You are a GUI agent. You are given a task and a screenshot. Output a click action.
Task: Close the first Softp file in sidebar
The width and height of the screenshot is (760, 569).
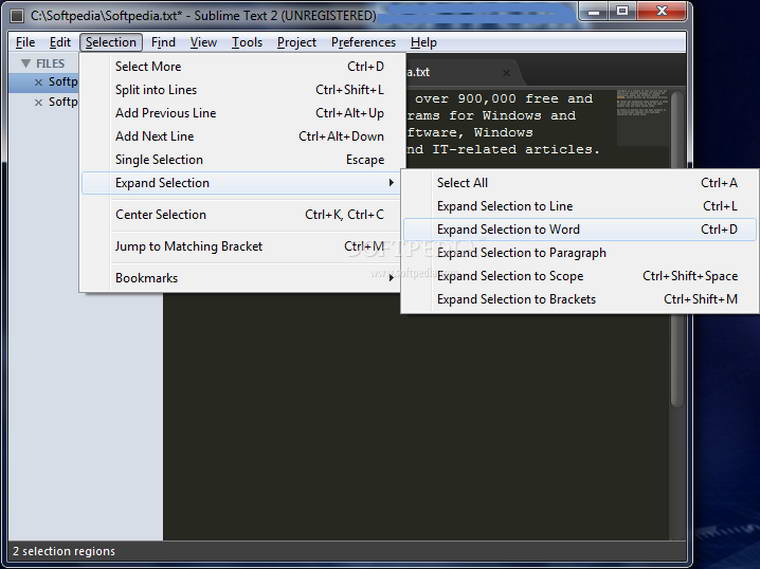[38, 82]
